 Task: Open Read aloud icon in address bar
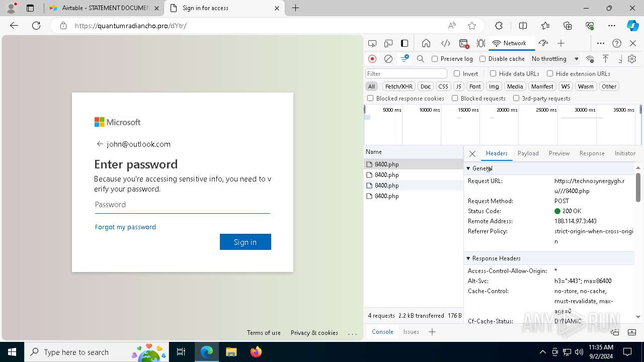452,26
